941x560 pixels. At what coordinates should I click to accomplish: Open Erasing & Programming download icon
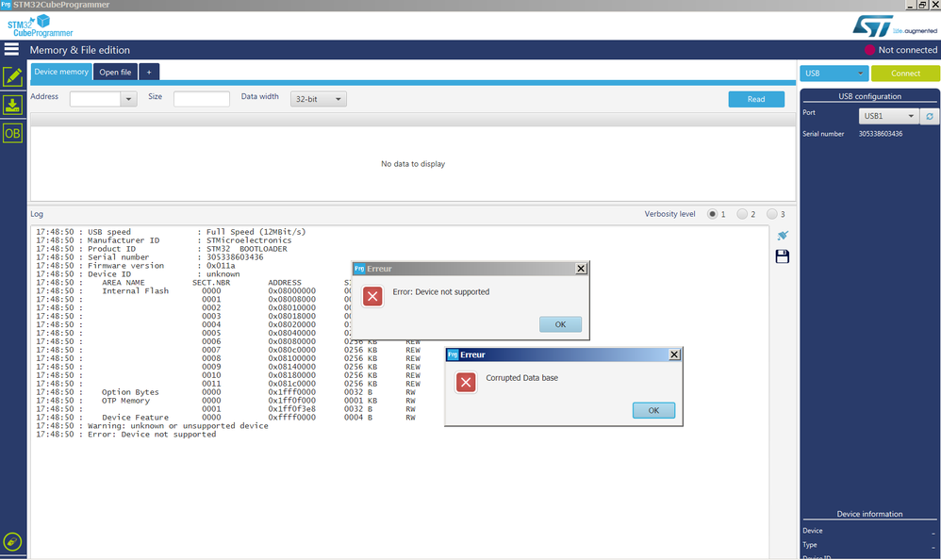point(12,105)
